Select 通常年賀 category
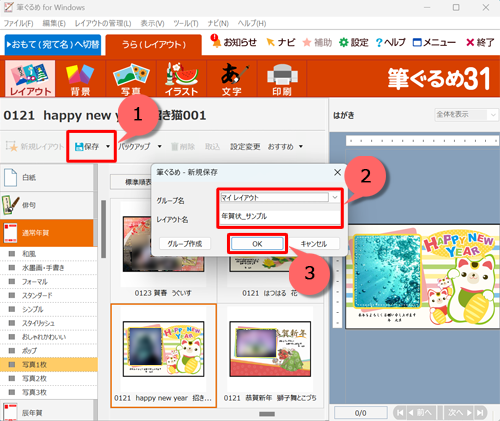This screenshot has width=500, height=421. click(x=47, y=233)
